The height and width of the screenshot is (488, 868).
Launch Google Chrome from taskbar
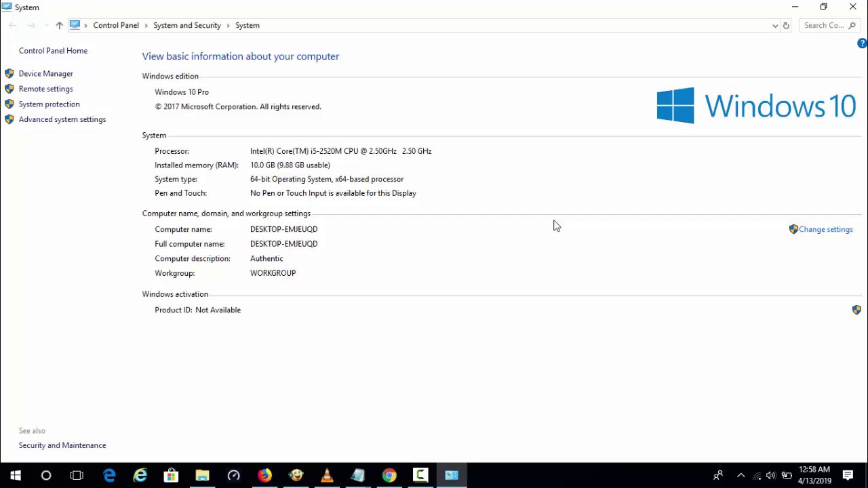click(389, 475)
